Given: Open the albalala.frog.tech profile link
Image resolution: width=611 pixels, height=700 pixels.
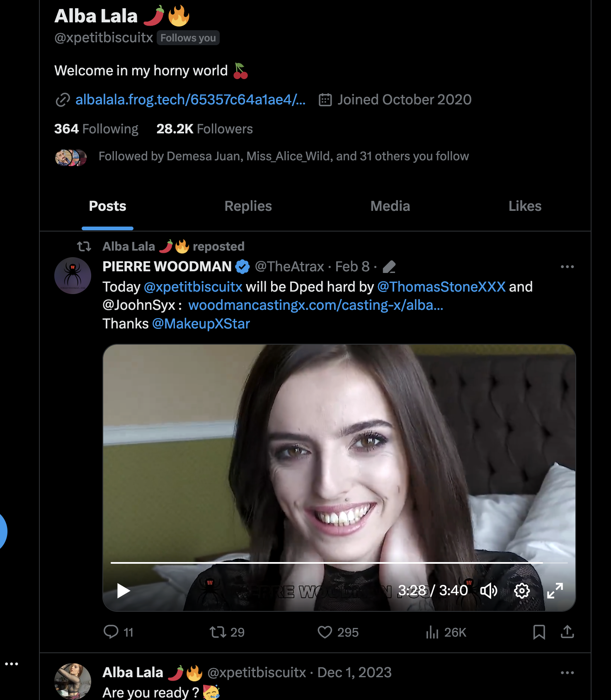Looking at the screenshot, I should tap(190, 100).
